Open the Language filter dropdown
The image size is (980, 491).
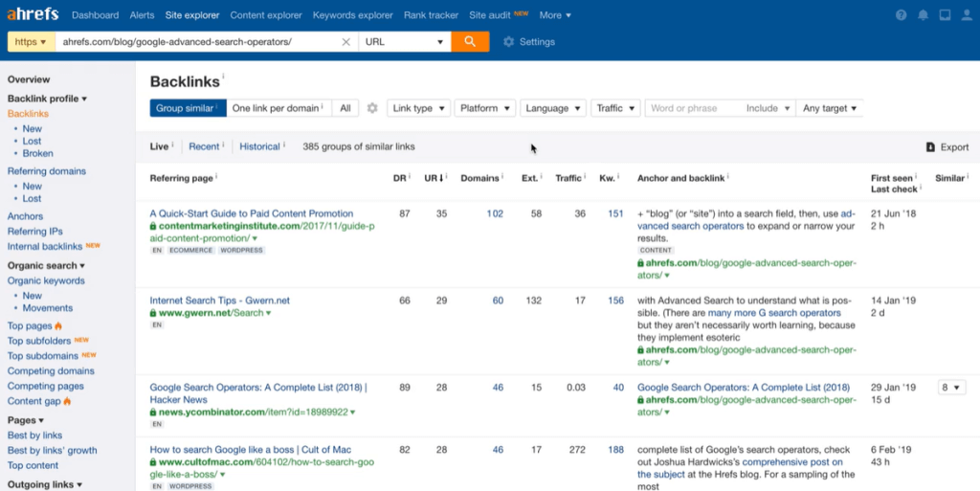pyautogui.click(x=553, y=108)
